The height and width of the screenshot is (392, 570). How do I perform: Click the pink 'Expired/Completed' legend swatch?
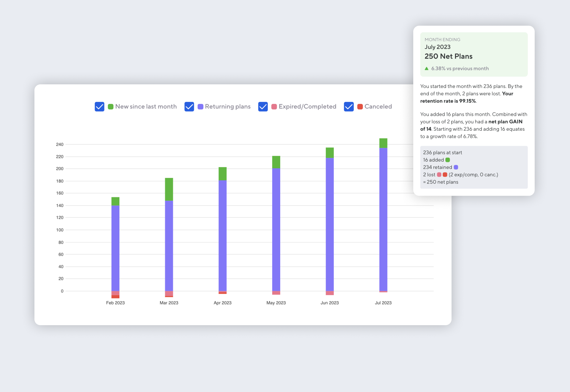pyautogui.click(x=274, y=106)
